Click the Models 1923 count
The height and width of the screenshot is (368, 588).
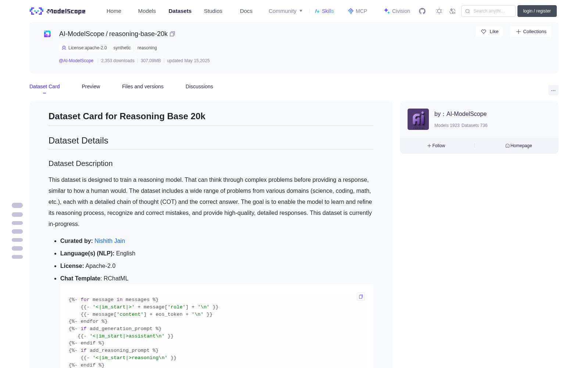(x=447, y=125)
